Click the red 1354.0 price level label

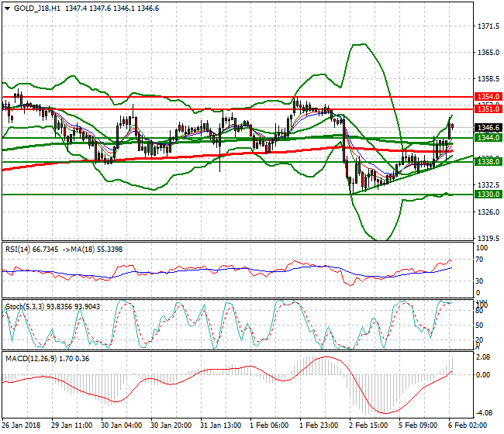click(487, 98)
